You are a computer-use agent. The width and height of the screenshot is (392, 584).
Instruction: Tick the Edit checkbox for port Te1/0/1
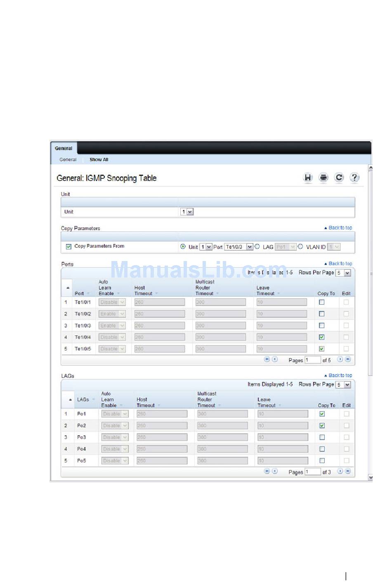pyautogui.click(x=346, y=302)
